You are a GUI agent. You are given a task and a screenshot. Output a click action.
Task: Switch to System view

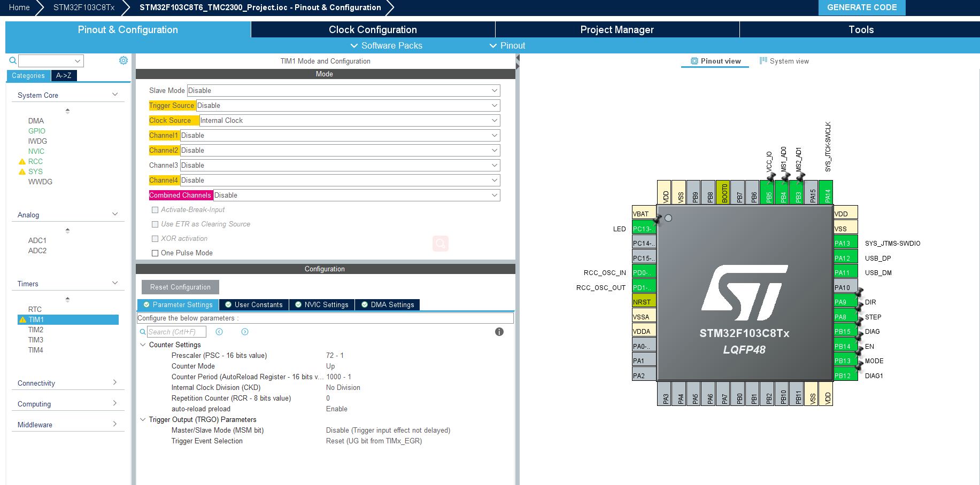point(784,61)
